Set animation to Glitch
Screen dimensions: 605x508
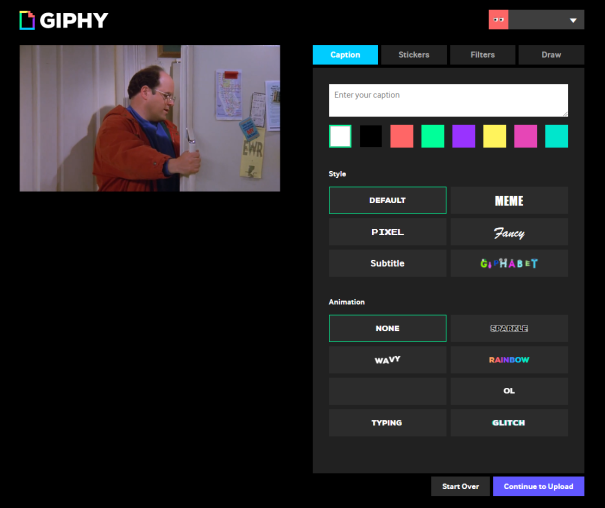click(x=509, y=423)
